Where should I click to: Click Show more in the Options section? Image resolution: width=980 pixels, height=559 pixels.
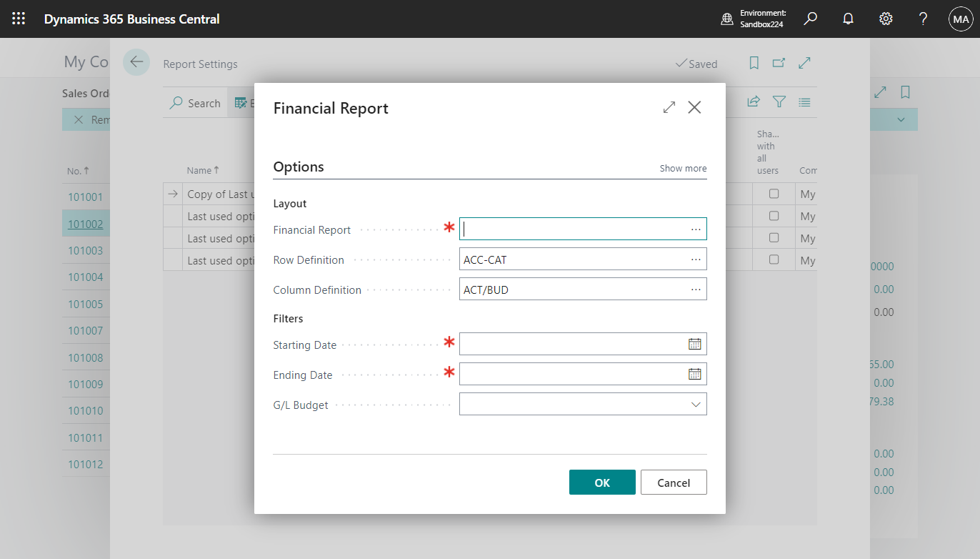click(682, 168)
